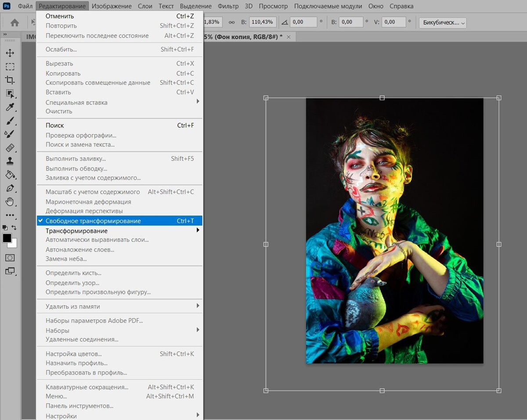The height and width of the screenshot is (420, 527).
Task: Expand Наборы submenu
Action: (119, 330)
